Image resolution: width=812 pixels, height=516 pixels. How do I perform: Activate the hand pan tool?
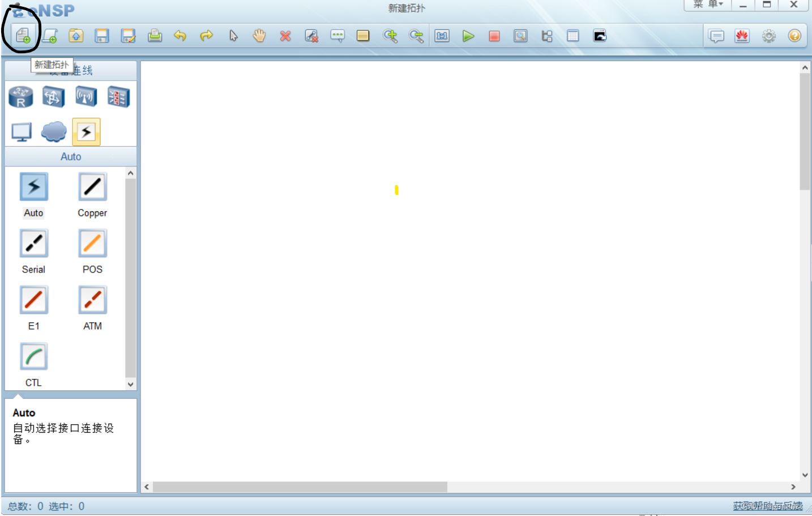259,36
